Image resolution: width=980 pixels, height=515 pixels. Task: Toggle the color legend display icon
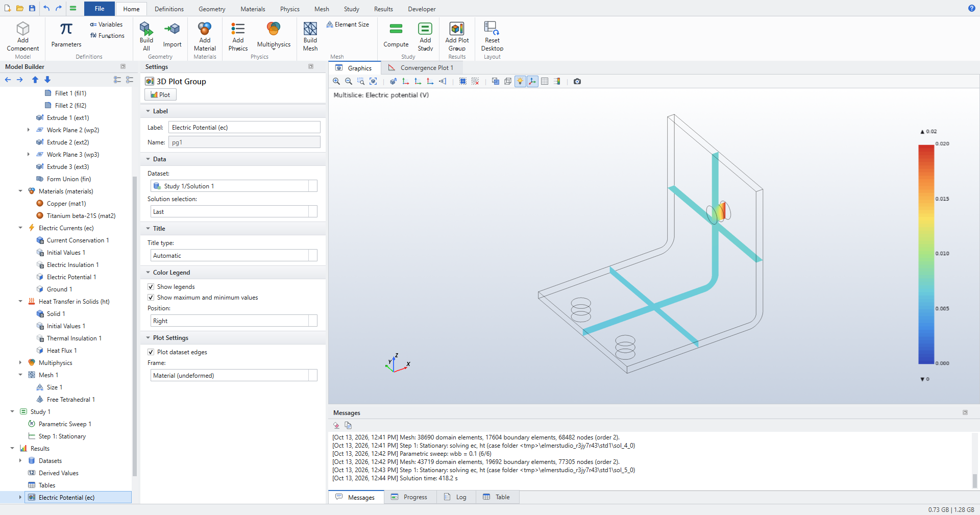[x=557, y=81]
